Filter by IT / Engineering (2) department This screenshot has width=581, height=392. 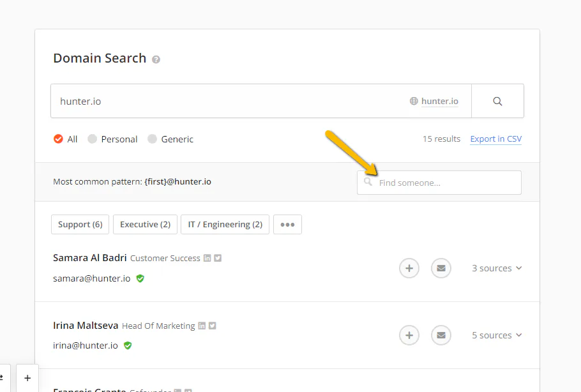point(225,225)
